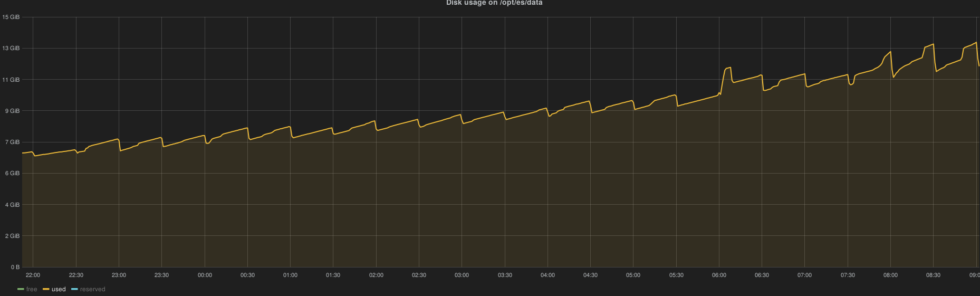Click the 03:00 time axis label
The width and height of the screenshot is (980, 296).
(462, 275)
